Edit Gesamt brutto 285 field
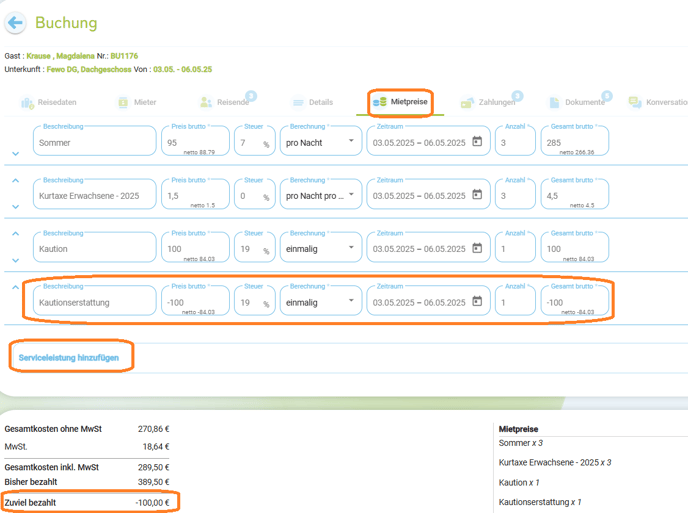Image resolution: width=688 pixels, height=513 pixels. (x=575, y=141)
